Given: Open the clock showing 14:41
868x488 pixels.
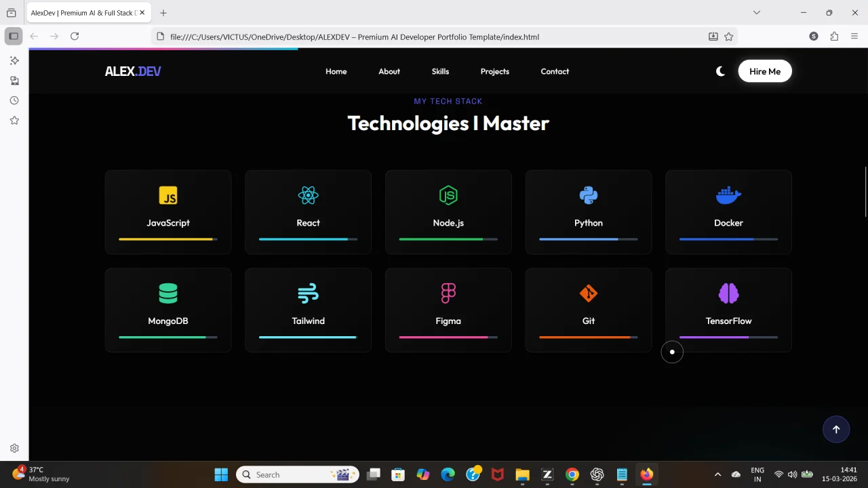Looking at the screenshot, I should tap(840, 474).
